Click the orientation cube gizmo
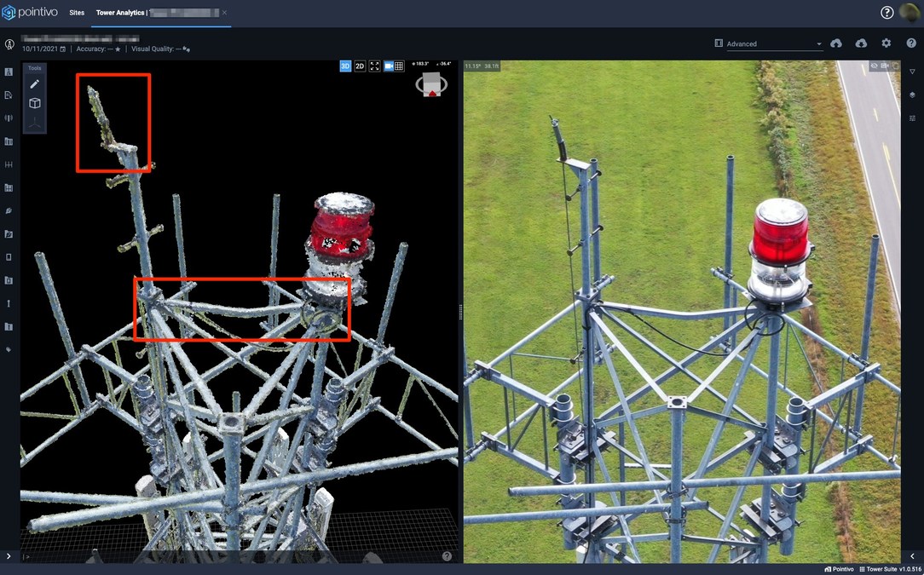This screenshot has width=924, height=575. pyautogui.click(x=432, y=85)
